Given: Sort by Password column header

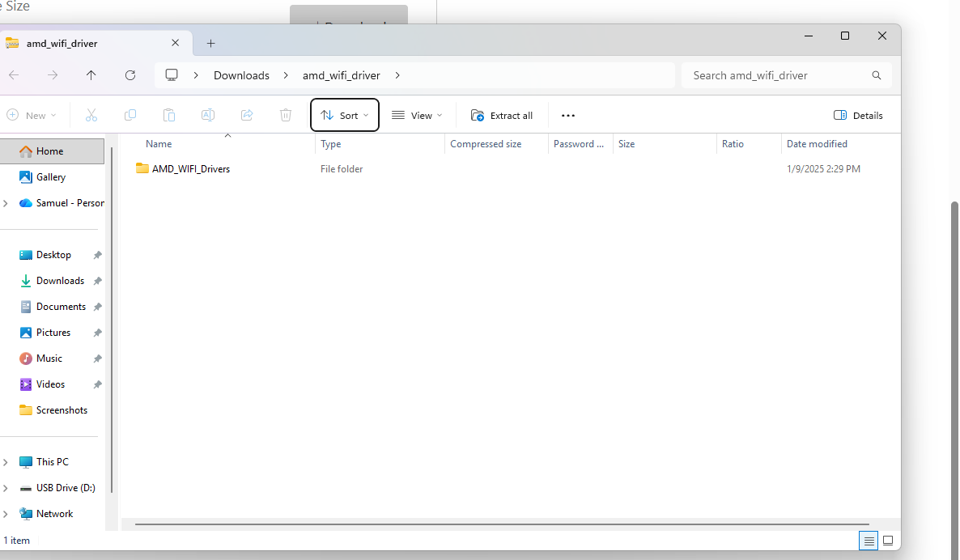Looking at the screenshot, I should [580, 144].
